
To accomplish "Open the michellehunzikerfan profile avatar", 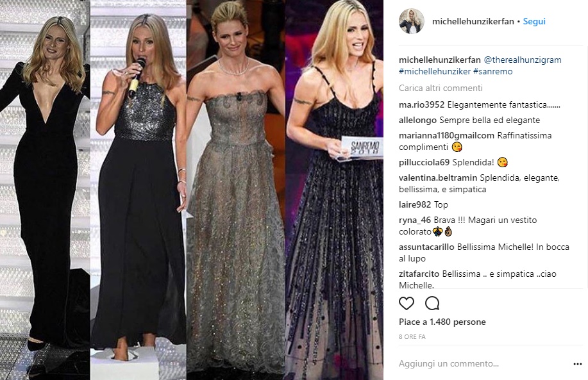I will click(x=412, y=21).
